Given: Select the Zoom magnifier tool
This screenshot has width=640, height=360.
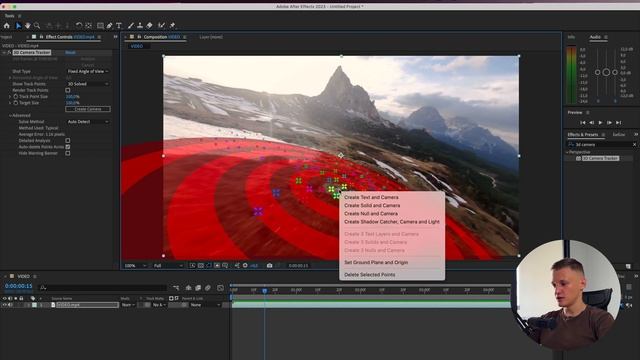Looking at the screenshot, I should pos(37,26).
